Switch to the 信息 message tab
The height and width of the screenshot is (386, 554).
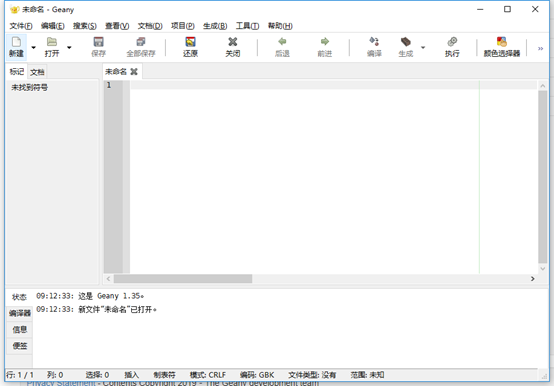[x=20, y=329]
